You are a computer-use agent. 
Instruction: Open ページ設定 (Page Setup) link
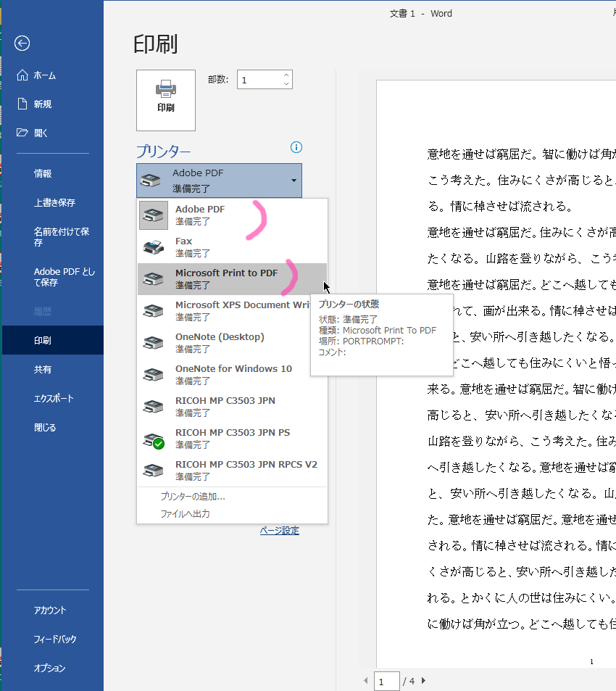(279, 531)
